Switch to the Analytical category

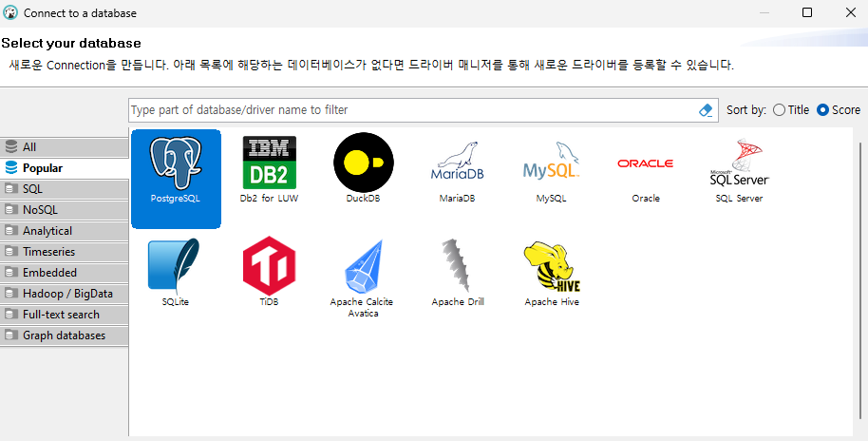coord(65,231)
